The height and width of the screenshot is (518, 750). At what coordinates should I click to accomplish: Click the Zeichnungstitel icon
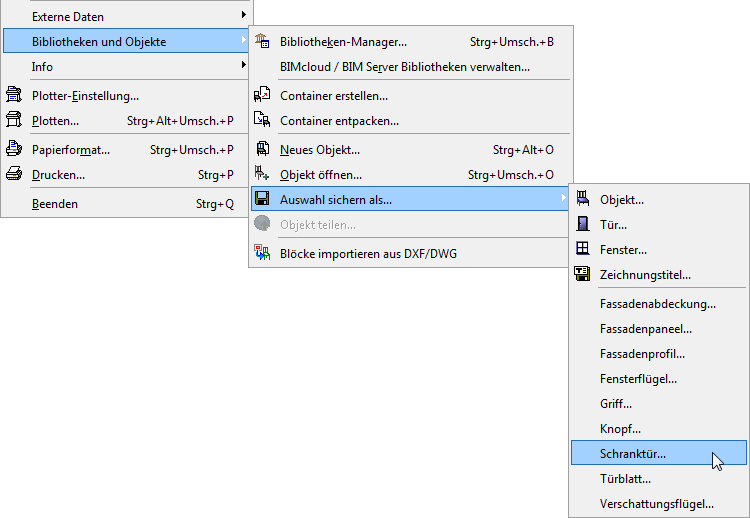582,274
